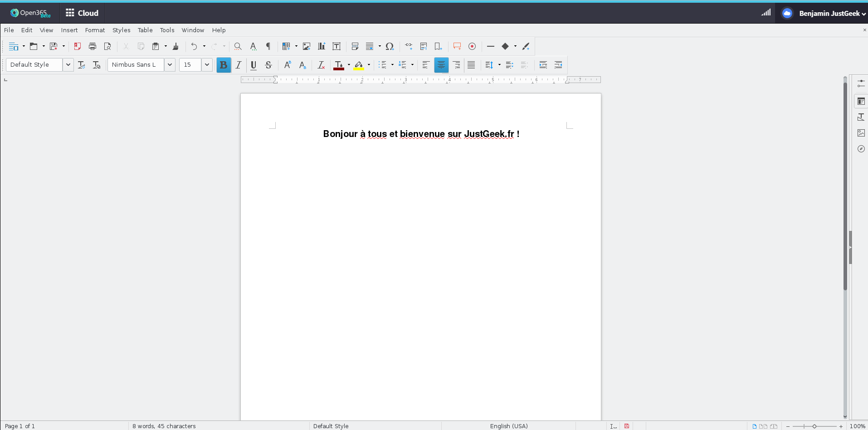Click the 100% zoom level
868x430 pixels.
[x=858, y=426]
